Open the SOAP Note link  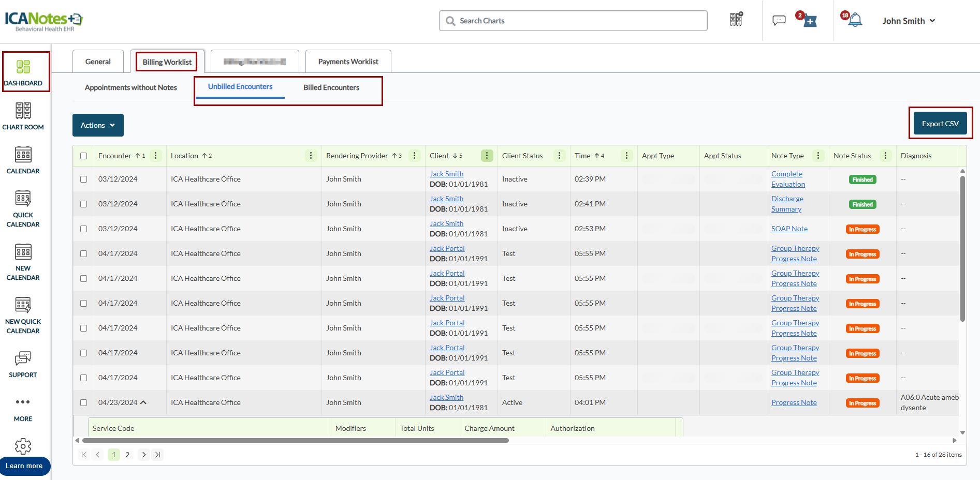pyautogui.click(x=789, y=229)
